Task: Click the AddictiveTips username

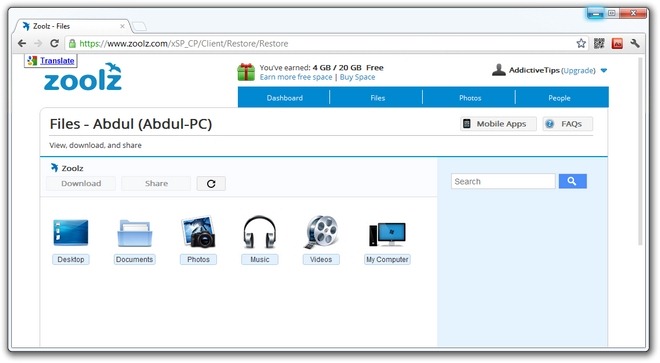Action: pyautogui.click(x=534, y=70)
